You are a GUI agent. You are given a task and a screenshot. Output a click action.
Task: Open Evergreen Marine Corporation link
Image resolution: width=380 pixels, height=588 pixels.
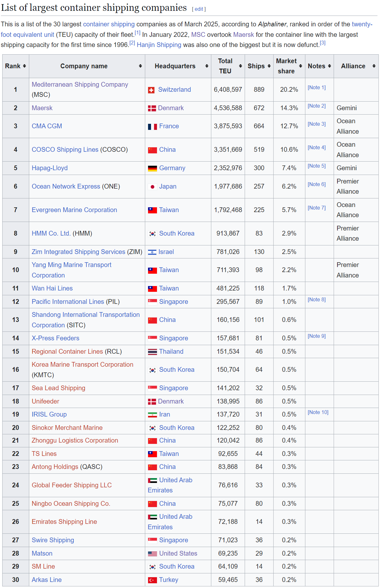(74, 210)
